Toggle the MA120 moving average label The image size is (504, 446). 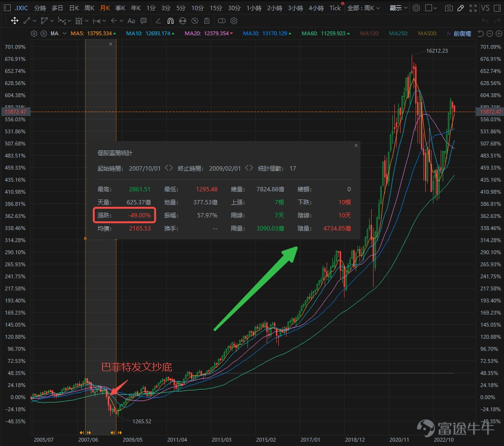[370, 33]
